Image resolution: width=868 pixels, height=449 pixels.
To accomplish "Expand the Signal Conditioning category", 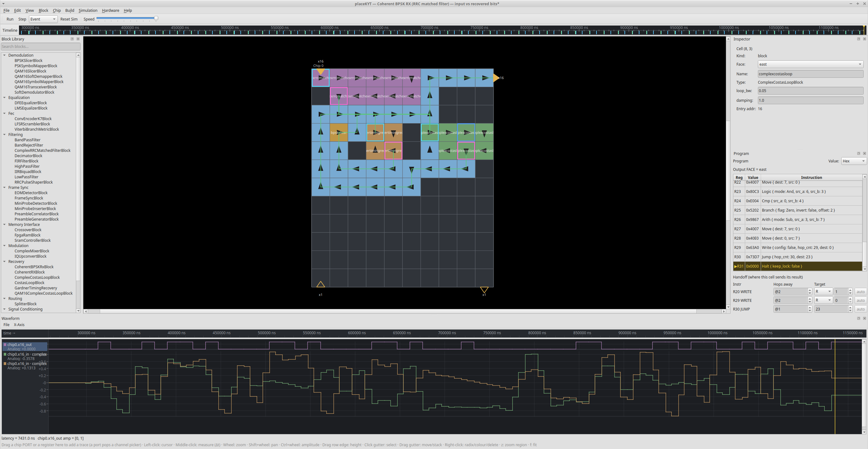I will point(4,309).
